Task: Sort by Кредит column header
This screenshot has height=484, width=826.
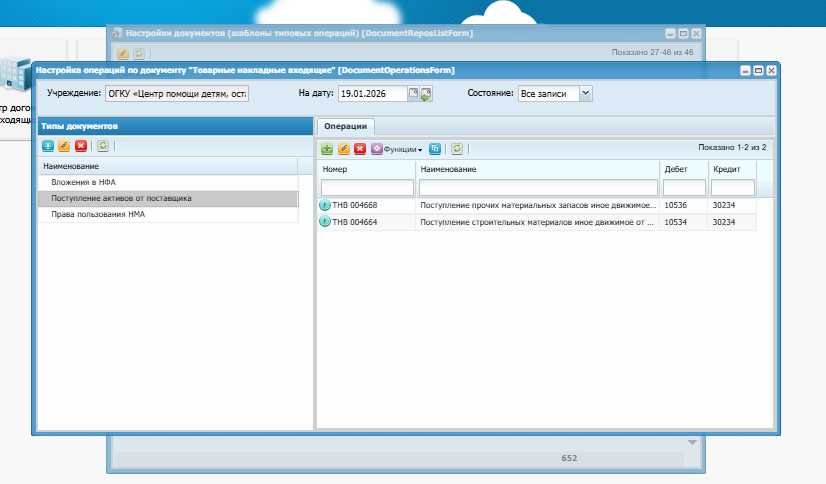Action: (x=733, y=169)
